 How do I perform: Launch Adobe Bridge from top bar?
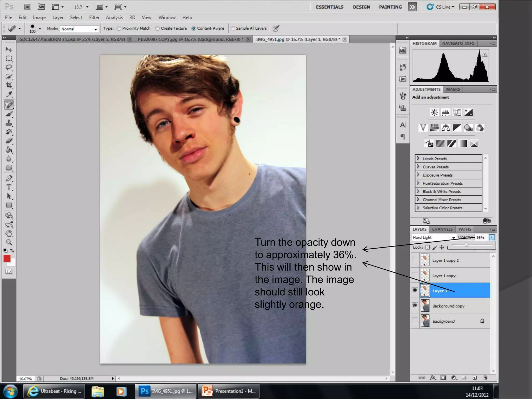click(27, 7)
